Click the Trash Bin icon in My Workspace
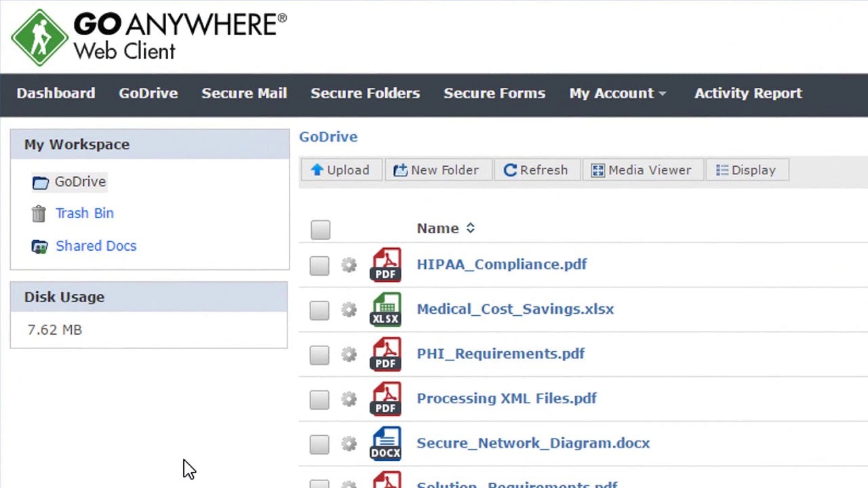The image size is (868, 488). (x=39, y=213)
